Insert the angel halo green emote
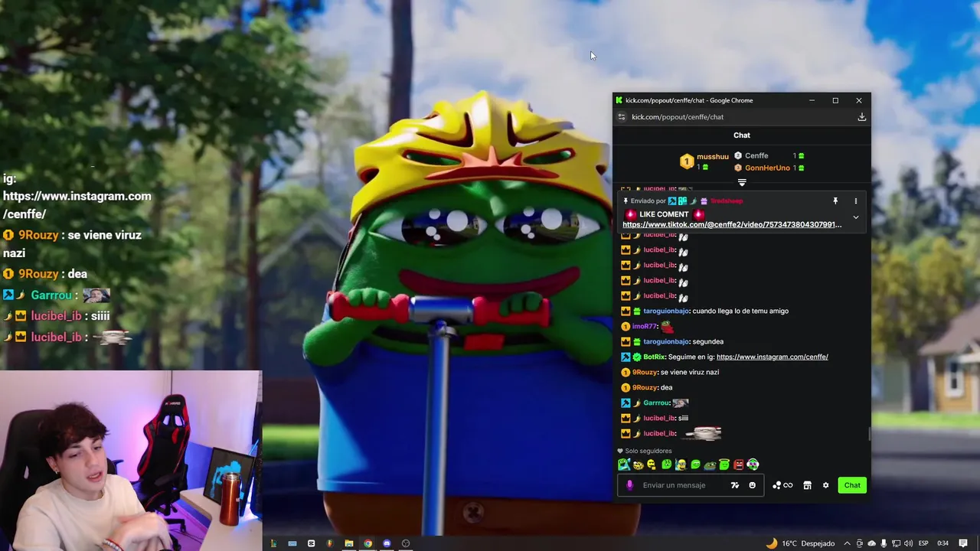Viewport: 980px width, 551px height. (724, 465)
